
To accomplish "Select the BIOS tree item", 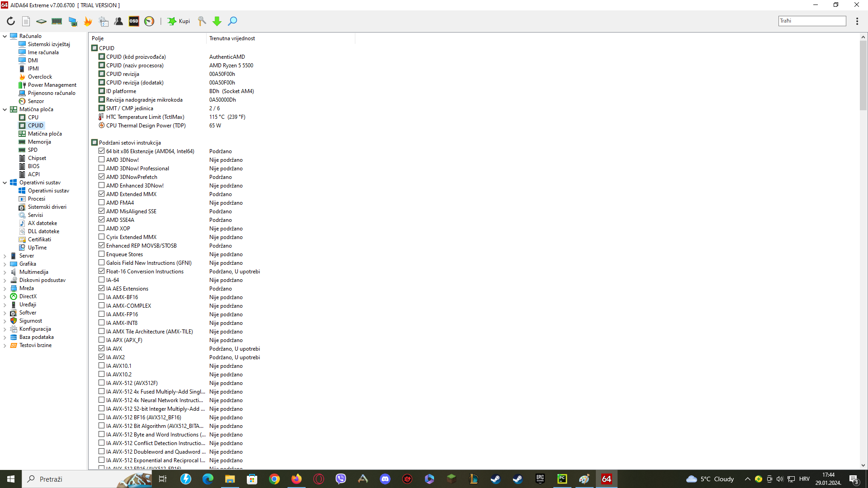I will [x=33, y=166].
